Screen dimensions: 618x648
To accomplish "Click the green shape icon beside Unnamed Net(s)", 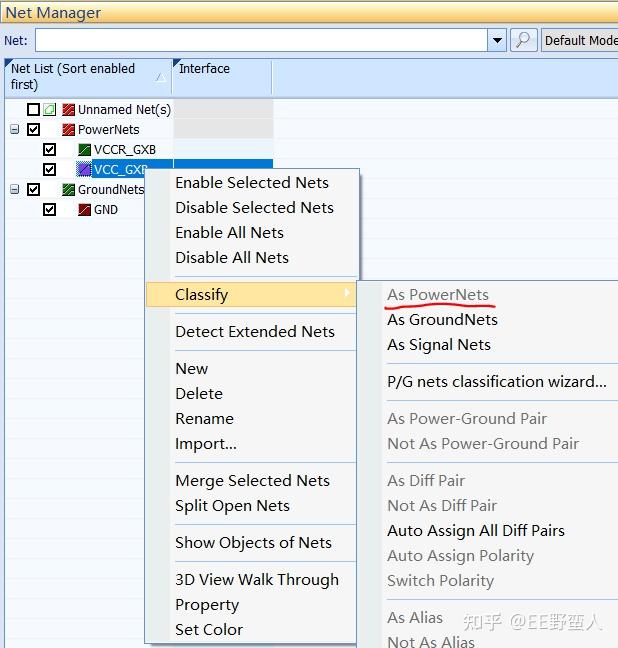I will (50, 110).
